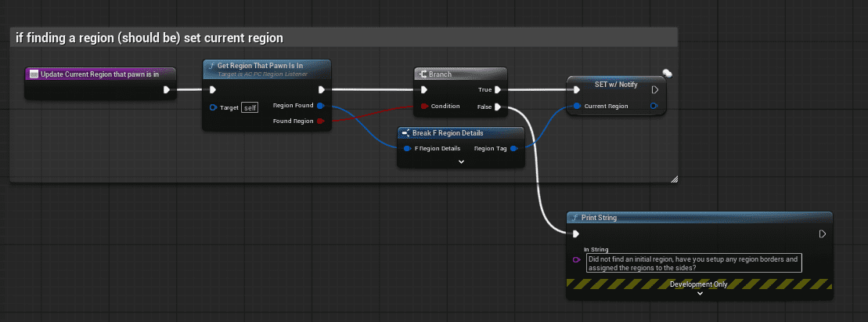
Task: Click the self value box on Target pin
Action: [250, 107]
